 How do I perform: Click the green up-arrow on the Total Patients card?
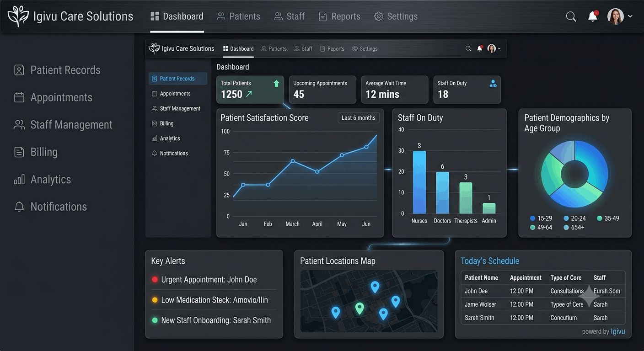point(276,84)
